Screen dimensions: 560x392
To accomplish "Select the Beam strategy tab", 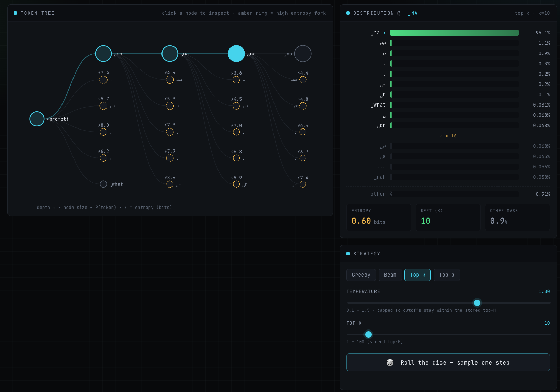I will pos(390,275).
